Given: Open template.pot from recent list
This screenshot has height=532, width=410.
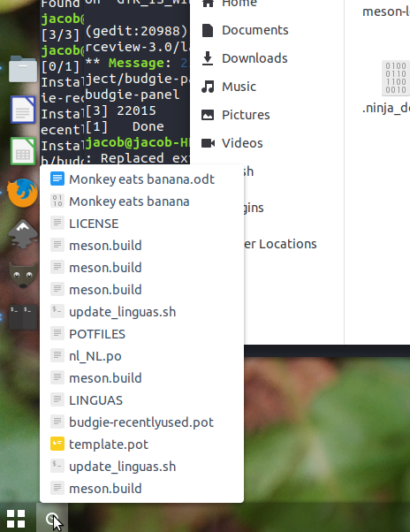Looking at the screenshot, I should [141, 445].
